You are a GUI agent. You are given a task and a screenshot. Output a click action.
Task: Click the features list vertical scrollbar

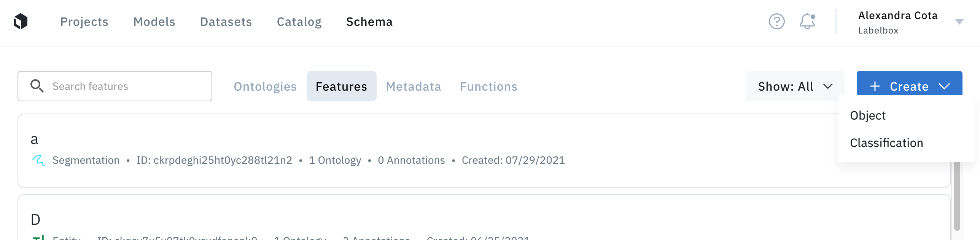coord(957,196)
